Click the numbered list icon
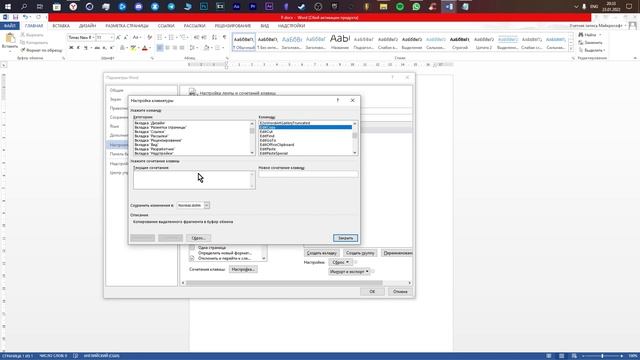 [x=172, y=38]
